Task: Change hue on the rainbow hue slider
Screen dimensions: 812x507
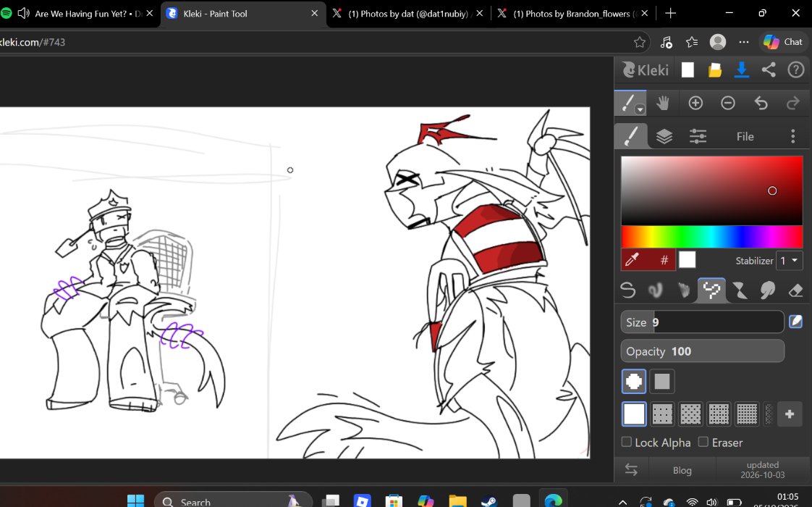Action: pyautogui.click(x=712, y=237)
